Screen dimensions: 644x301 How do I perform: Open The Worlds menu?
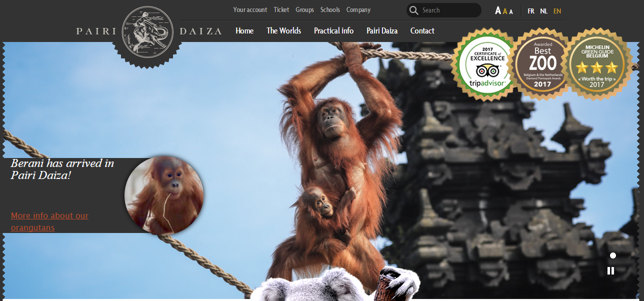tap(283, 31)
